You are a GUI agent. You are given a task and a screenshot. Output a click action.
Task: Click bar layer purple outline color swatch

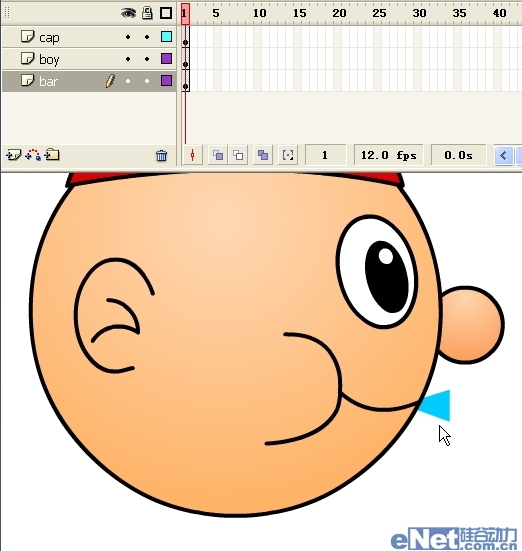pos(166,80)
